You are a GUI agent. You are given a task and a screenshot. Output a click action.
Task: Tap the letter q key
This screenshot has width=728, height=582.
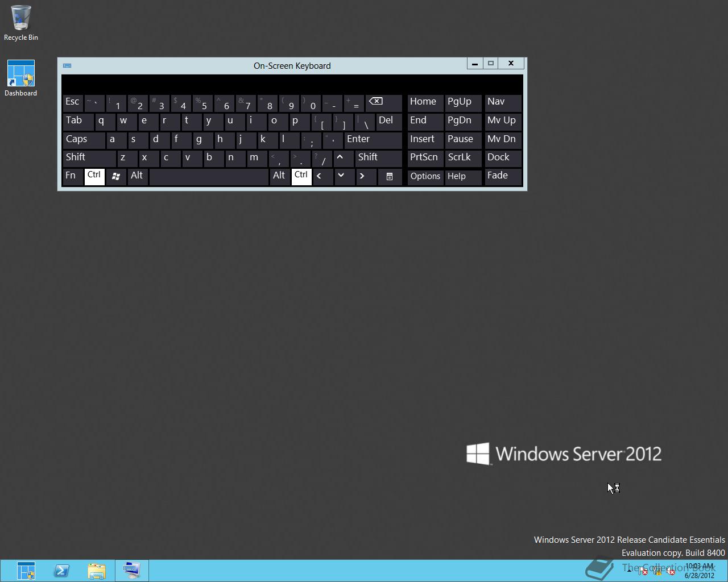[x=105, y=121]
